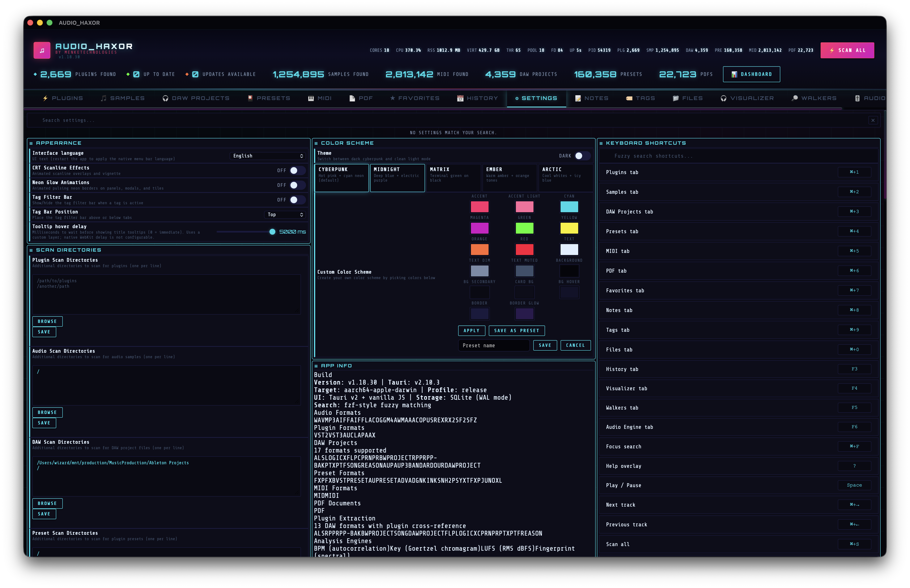Pick the Accent color swatch

(x=480, y=207)
